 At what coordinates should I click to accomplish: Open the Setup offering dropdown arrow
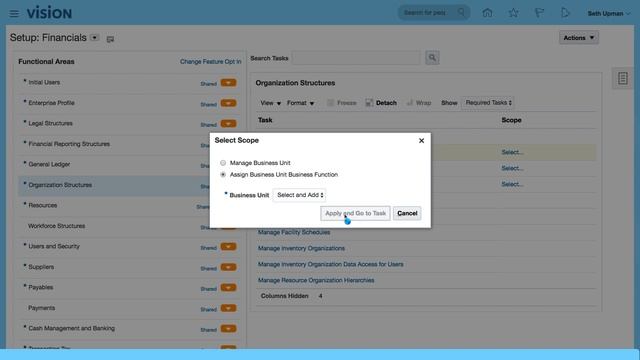tap(95, 38)
